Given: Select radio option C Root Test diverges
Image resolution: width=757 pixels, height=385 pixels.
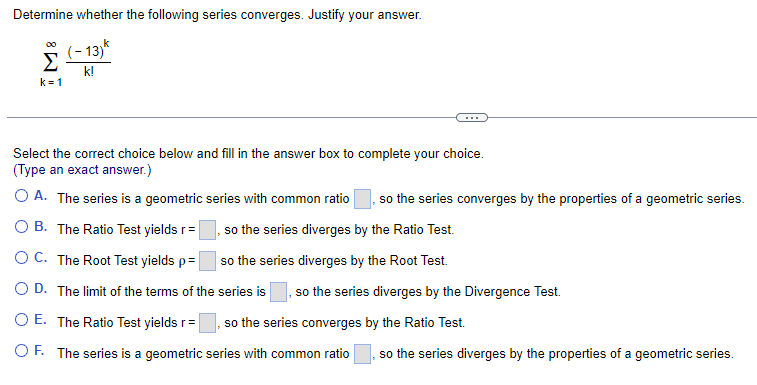Looking at the screenshot, I should tap(21, 258).
